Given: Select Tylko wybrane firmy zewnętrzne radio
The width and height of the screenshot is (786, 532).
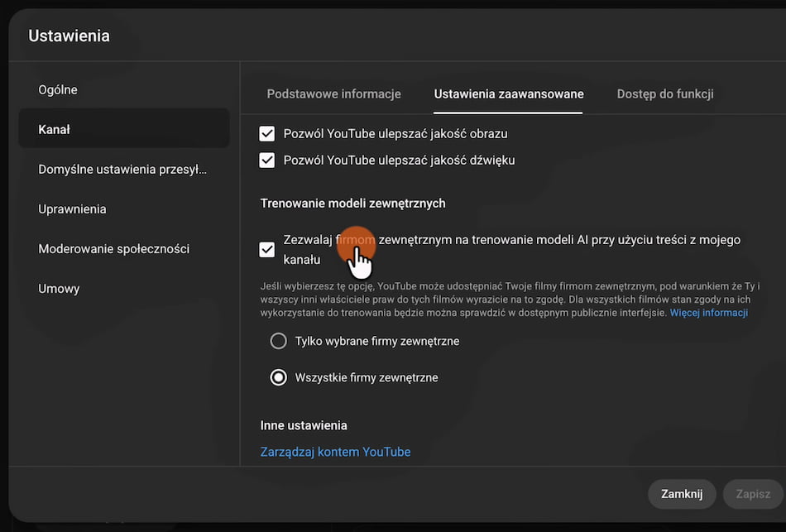Looking at the screenshot, I should (x=278, y=341).
